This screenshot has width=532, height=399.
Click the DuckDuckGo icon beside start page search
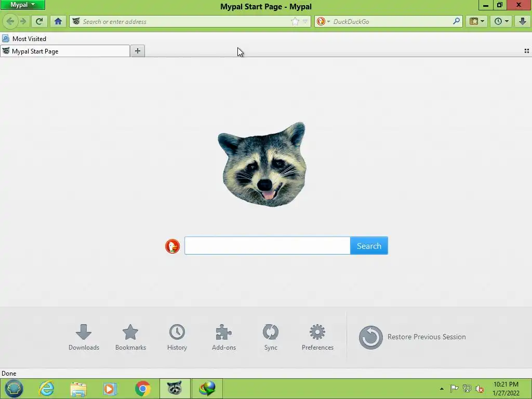[172, 246]
